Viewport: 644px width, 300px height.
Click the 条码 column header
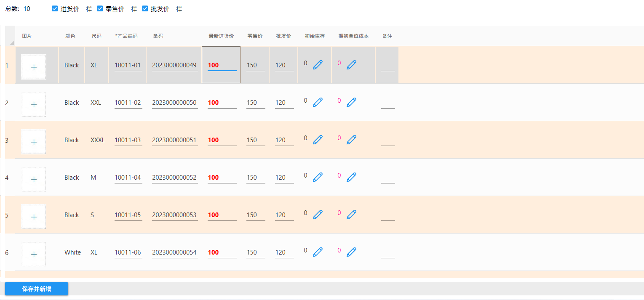pos(158,36)
